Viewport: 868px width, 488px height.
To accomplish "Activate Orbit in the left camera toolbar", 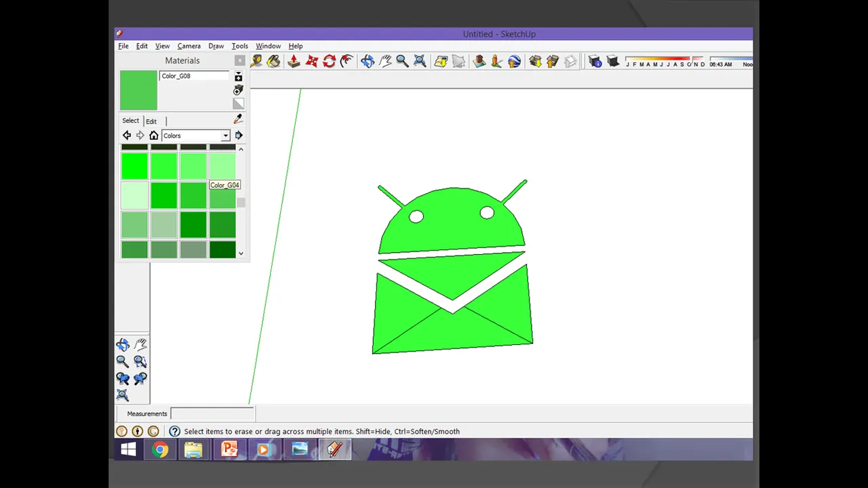I will [x=123, y=345].
